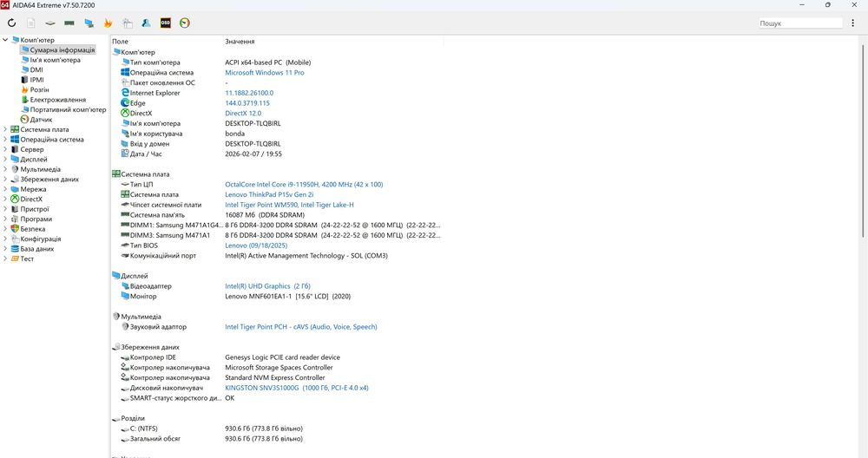Launch the stability test flame icon
Viewport: 868px width, 458px height.
[108, 23]
